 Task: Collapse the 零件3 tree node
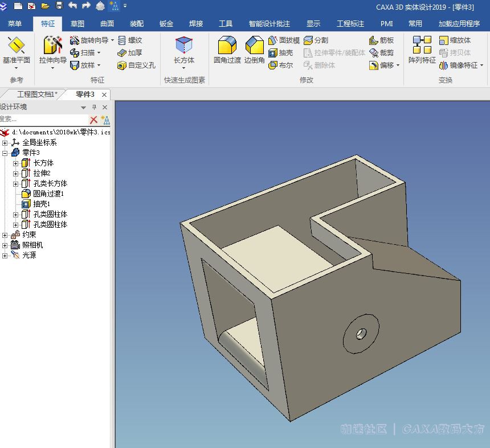click(x=5, y=153)
